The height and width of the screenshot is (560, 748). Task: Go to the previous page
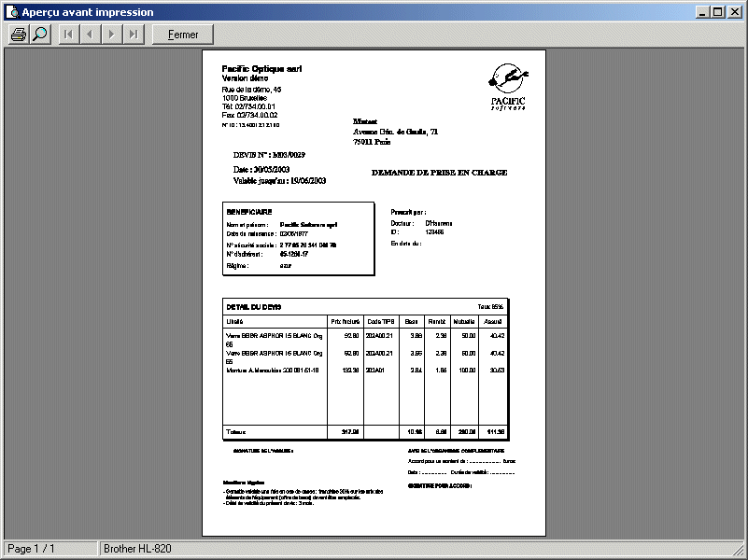coord(90,35)
